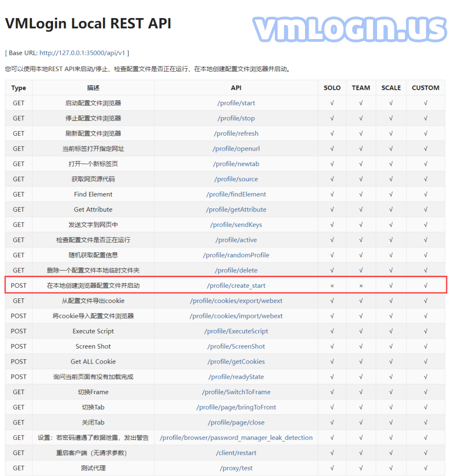Go to the /profile/page/bringToFront API link

point(236,407)
